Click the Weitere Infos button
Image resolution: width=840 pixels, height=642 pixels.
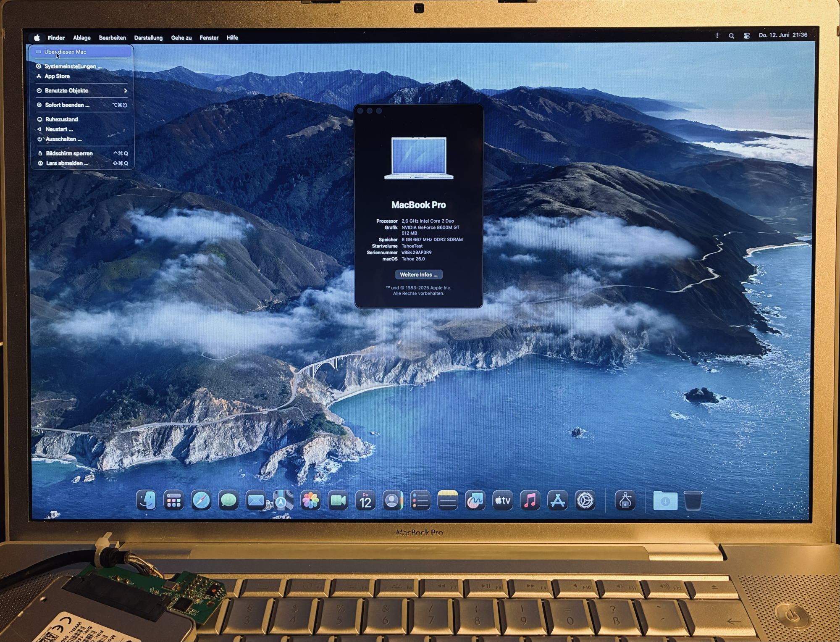(418, 274)
